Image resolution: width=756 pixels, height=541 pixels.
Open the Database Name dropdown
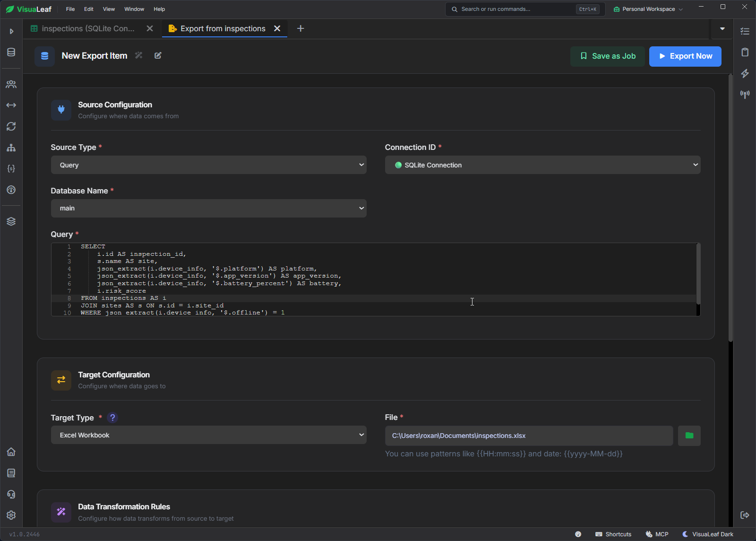point(209,208)
